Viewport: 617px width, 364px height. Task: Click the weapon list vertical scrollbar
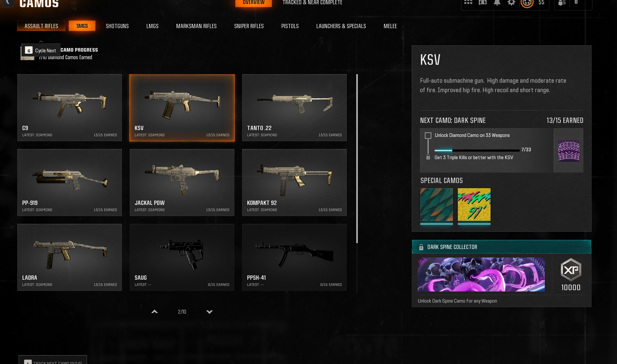point(357,159)
